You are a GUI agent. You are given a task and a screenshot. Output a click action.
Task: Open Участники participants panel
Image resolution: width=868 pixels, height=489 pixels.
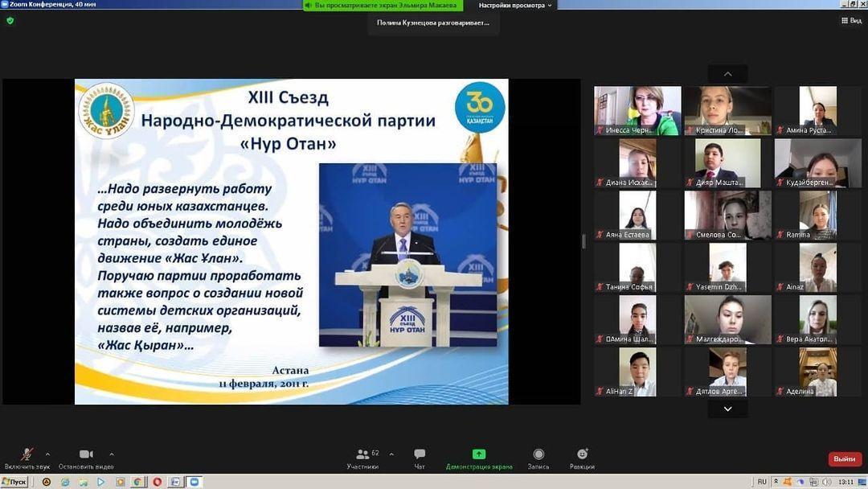[362, 458]
